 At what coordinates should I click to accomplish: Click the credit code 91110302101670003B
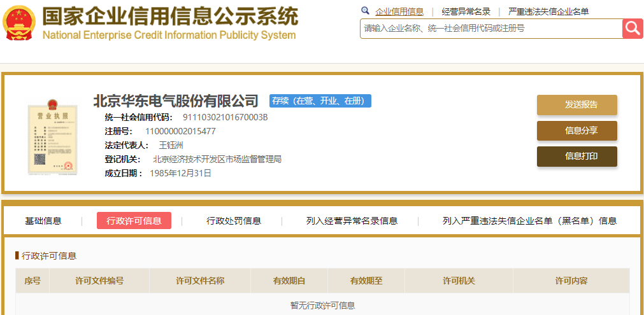(x=225, y=117)
